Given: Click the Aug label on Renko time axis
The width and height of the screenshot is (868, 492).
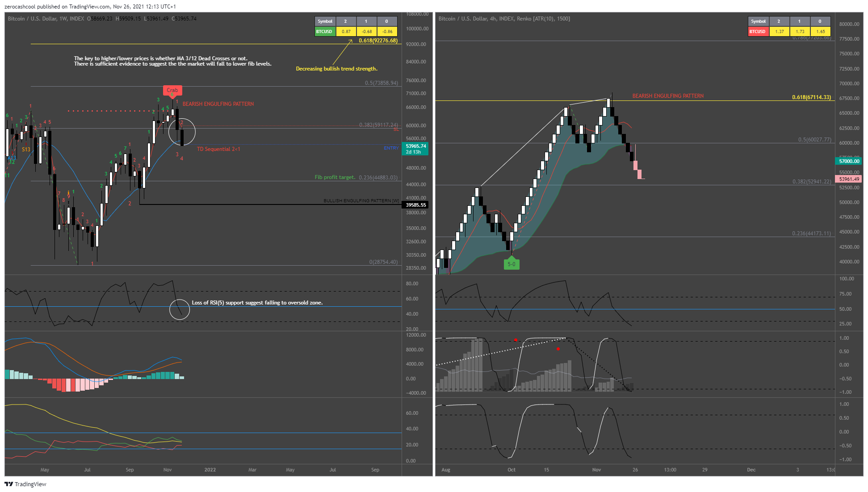Looking at the screenshot, I should 446,470.
